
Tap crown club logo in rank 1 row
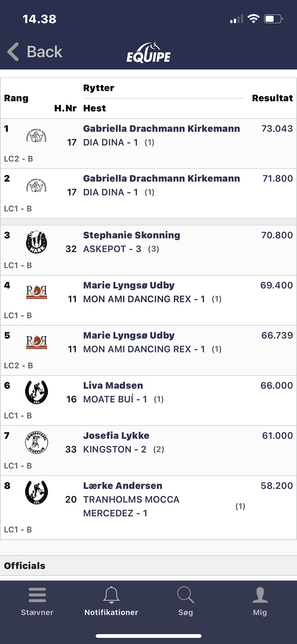tap(37, 137)
